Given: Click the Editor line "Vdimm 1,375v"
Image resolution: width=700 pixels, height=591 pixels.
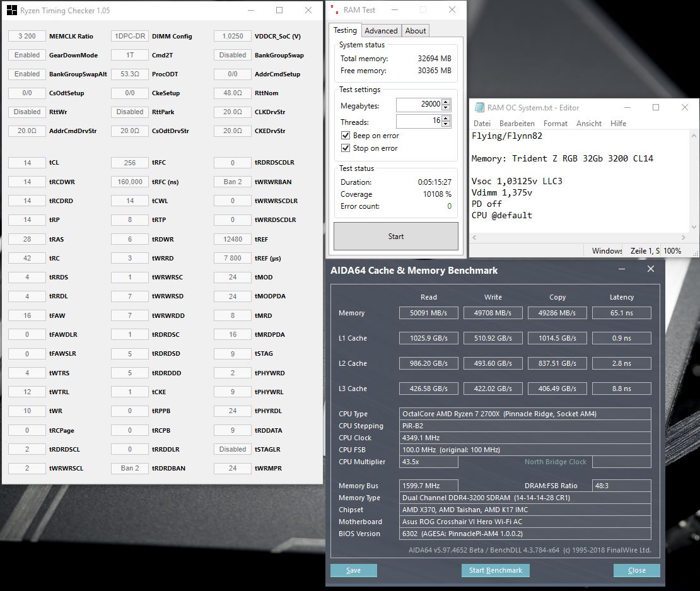Looking at the screenshot, I should (502, 192).
